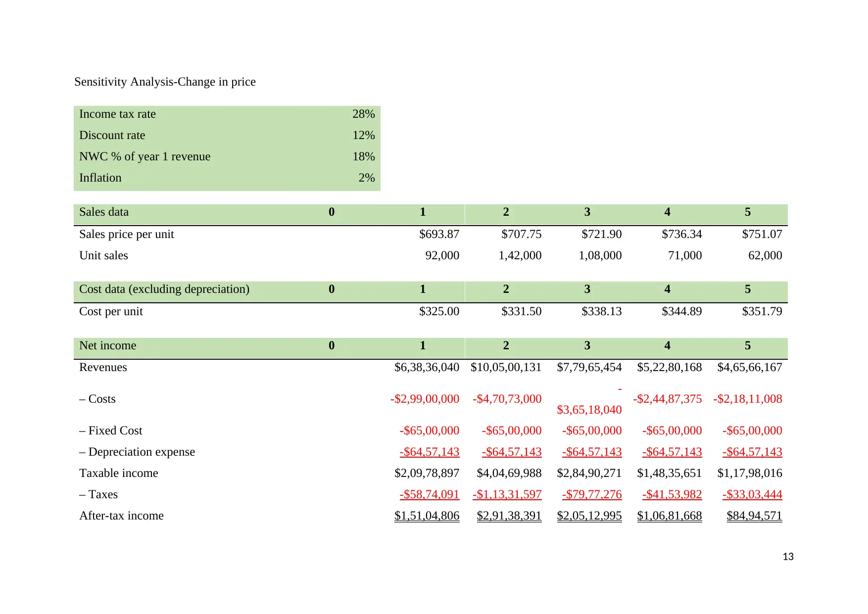Select the 'Income tax rate' label
This screenshot has height=614, width=868.
click(117, 114)
